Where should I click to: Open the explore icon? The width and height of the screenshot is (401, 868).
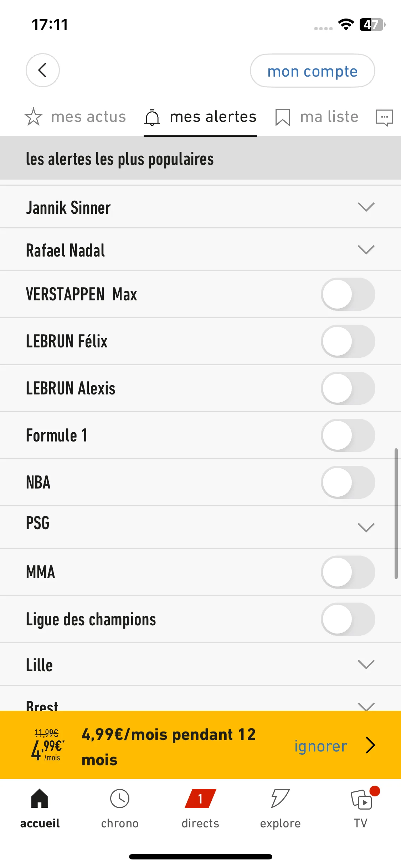click(280, 798)
